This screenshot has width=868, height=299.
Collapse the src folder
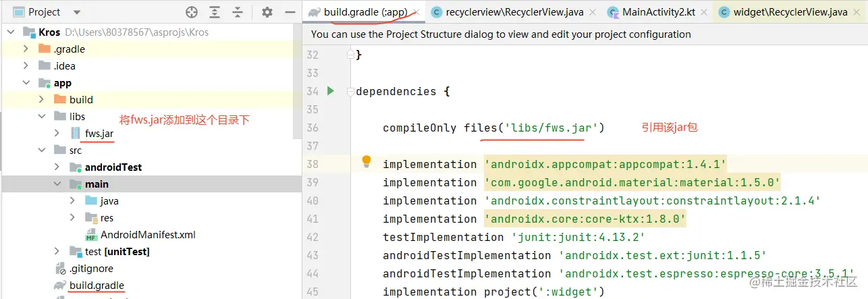41,150
